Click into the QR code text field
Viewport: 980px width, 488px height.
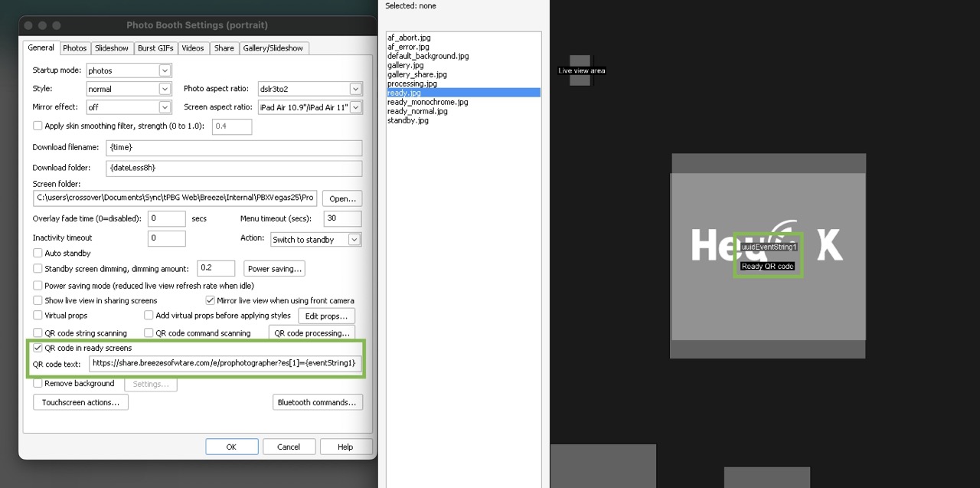[224, 363]
